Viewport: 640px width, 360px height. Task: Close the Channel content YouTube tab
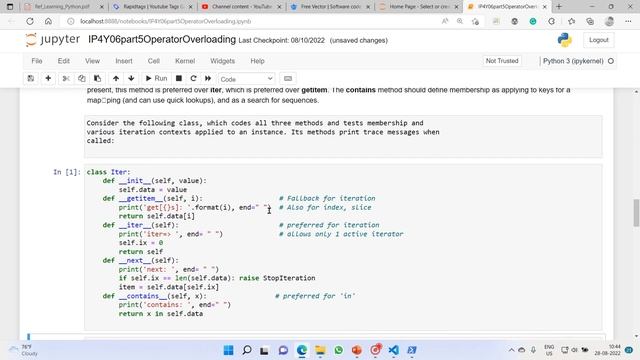click(279, 7)
